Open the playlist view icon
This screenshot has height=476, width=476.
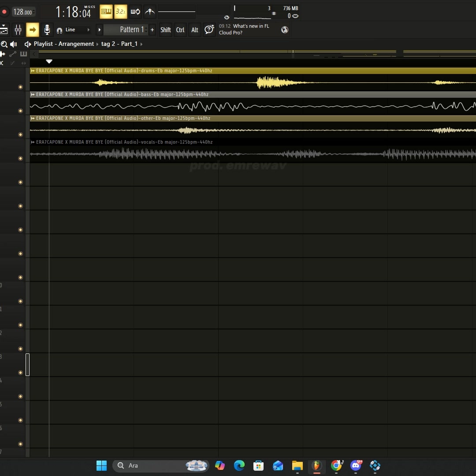4,30
